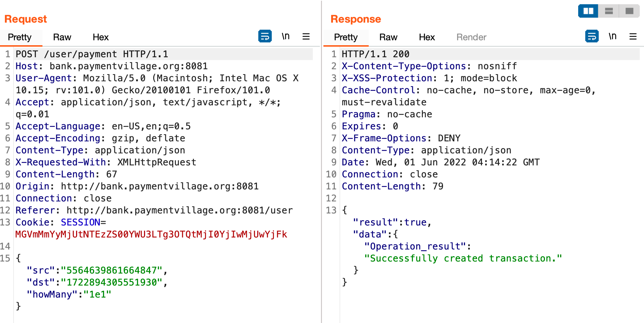644x323 pixels.
Task: Select the Response Pretty tab
Action: click(x=346, y=37)
